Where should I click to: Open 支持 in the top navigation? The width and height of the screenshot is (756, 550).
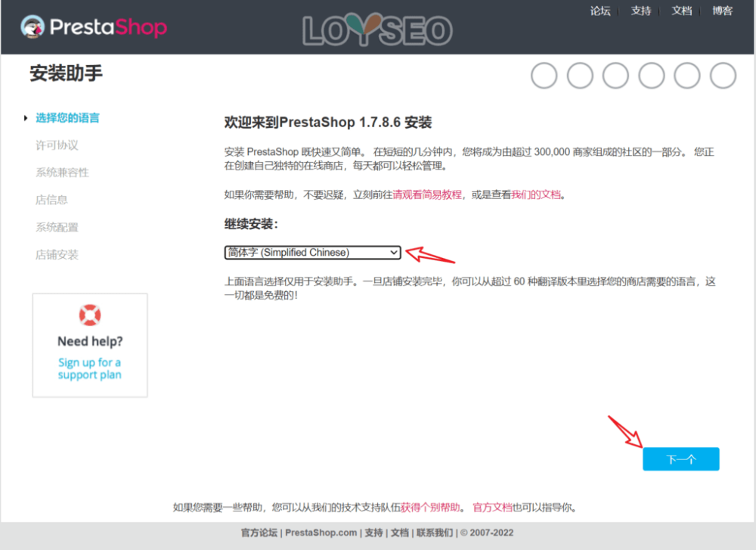641,11
